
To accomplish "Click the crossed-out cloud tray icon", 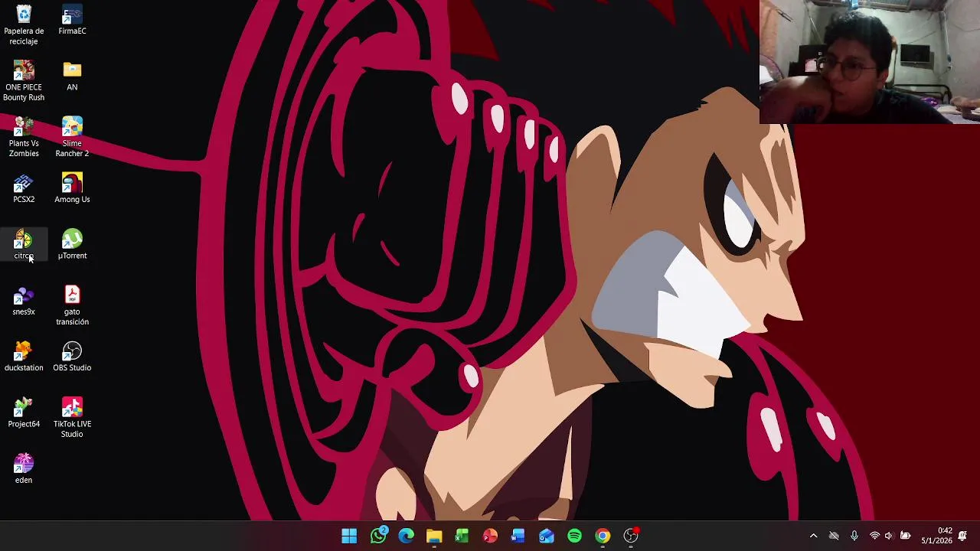I will pyautogui.click(x=834, y=536).
